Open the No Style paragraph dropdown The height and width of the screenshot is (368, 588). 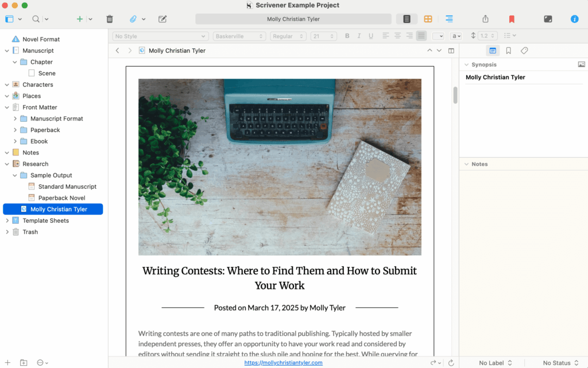[160, 36]
